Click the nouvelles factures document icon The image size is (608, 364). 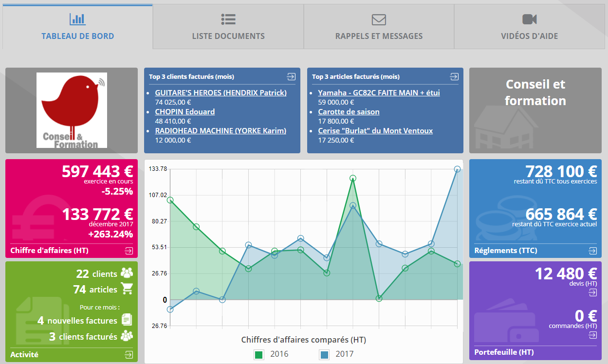point(127,320)
